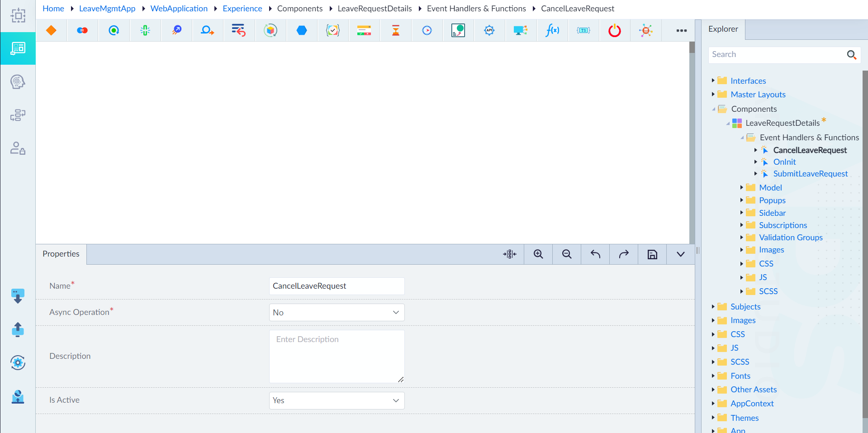This screenshot has height=433, width=868.
Task: Expand the Validation Groups folder arrow
Action: coord(742,237)
